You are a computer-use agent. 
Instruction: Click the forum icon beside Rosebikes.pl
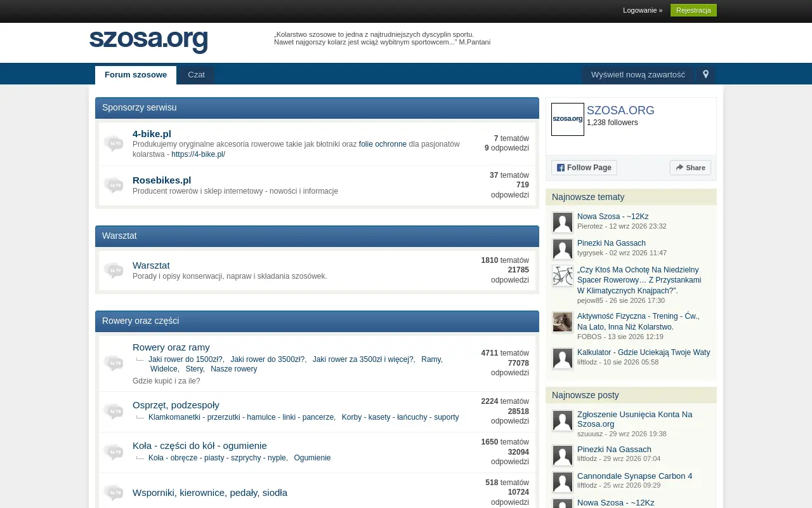(114, 185)
